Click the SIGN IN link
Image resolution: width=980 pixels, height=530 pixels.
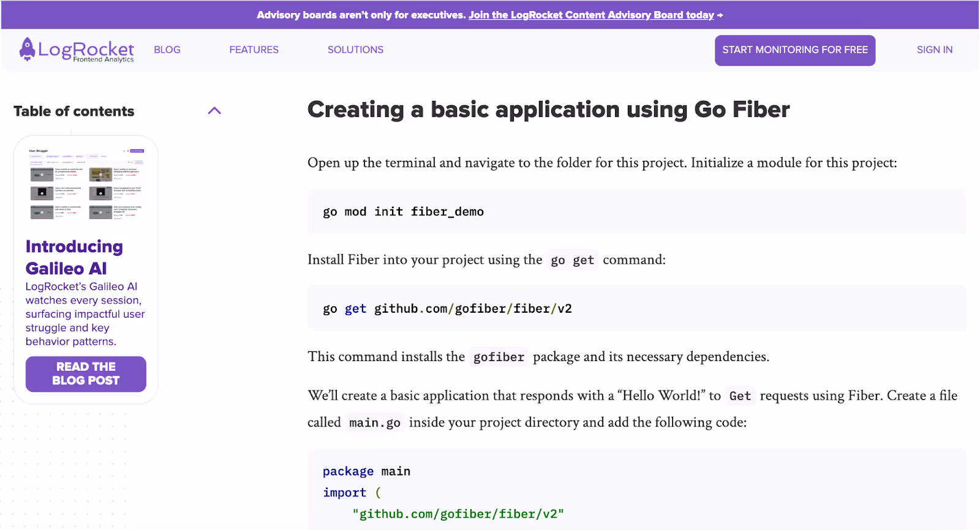[935, 50]
